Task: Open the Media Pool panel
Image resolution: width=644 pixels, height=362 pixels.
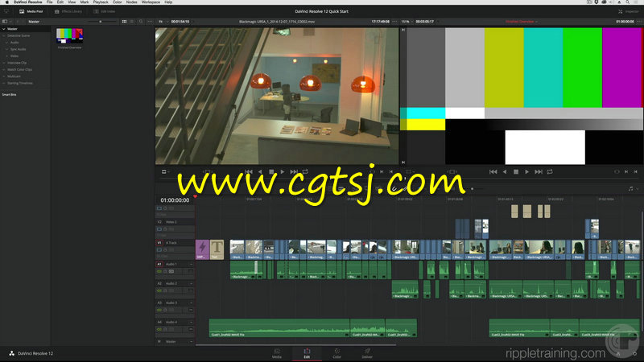Action: click(31, 11)
